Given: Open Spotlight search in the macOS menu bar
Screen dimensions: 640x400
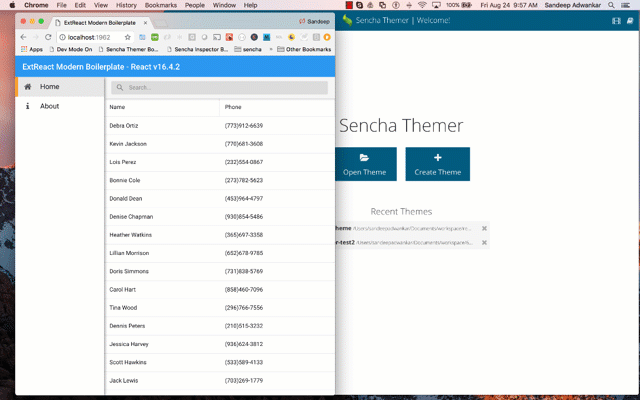Looking at the screenshot, I should 611,5.
